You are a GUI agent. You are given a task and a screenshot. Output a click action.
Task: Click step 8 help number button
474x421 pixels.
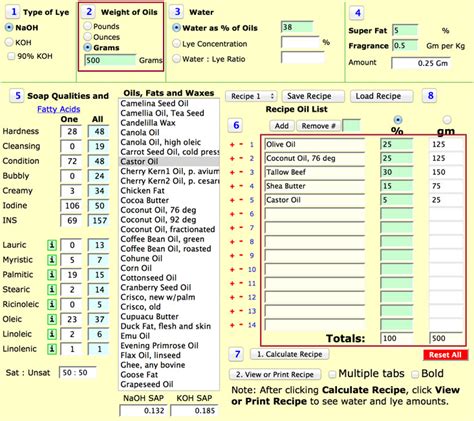pos(430,96)
